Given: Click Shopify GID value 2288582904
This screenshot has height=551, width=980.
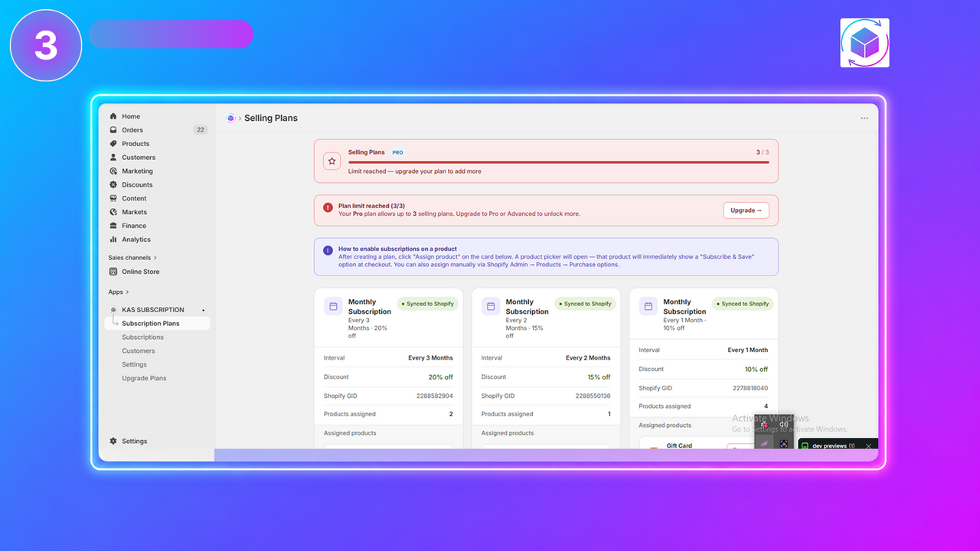Looking at the screenshot, I should 435,396.
